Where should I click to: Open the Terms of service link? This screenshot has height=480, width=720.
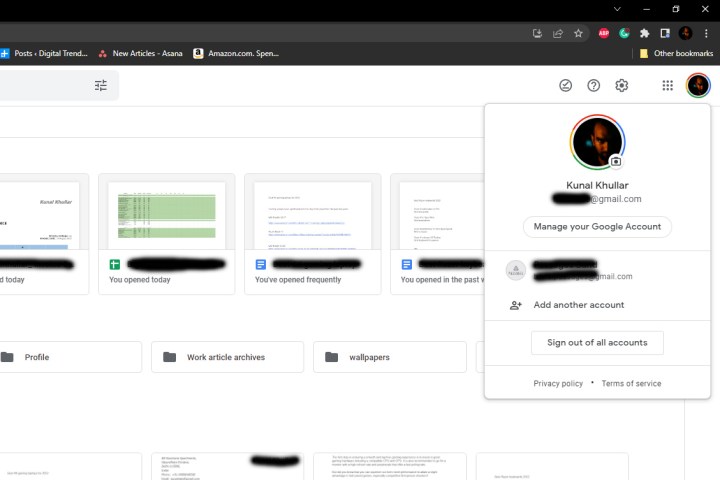click(x=631, y=383)
